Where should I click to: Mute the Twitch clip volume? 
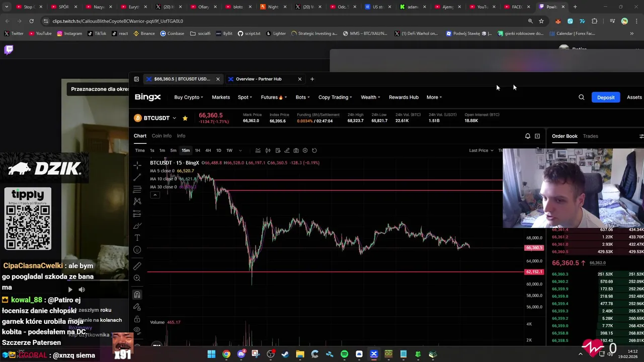pos(82,290)
